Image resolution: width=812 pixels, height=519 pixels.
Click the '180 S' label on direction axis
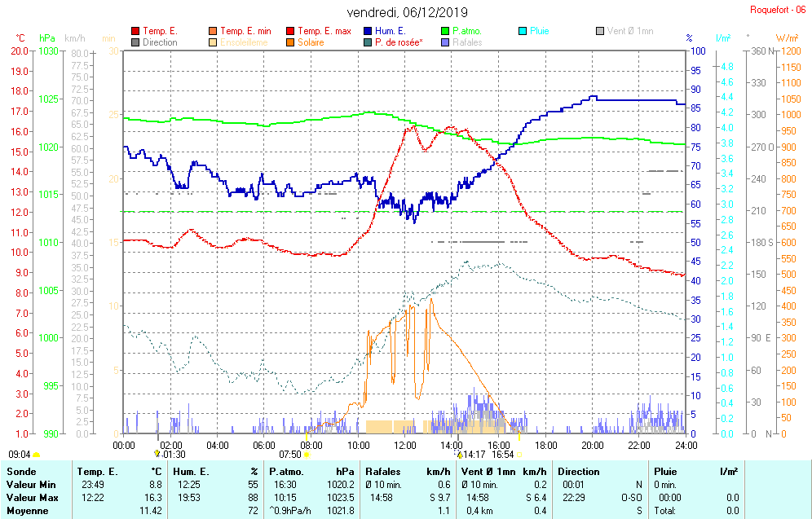(x=762, y=242)
